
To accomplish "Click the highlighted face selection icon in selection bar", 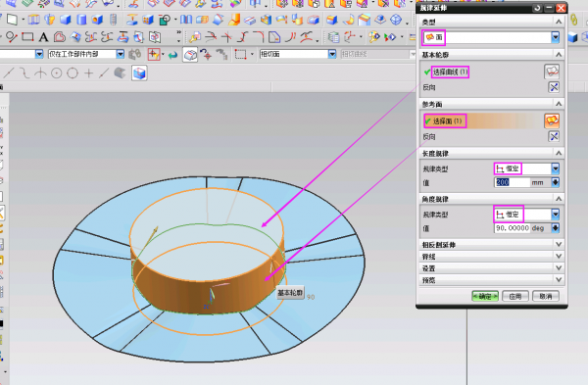I will (x=190, y=55).
